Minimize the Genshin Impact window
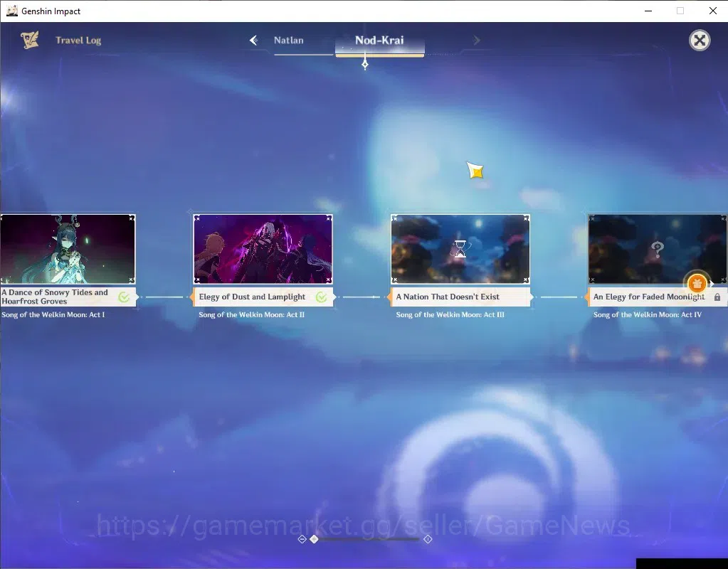Image resolution: width=728 pixels, height=569 pixels. (648, 11)
